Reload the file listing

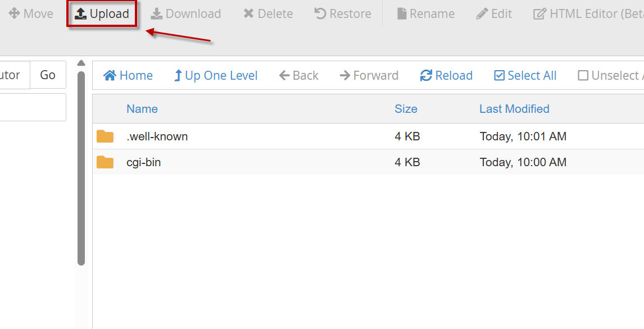(x=446, y=76)
